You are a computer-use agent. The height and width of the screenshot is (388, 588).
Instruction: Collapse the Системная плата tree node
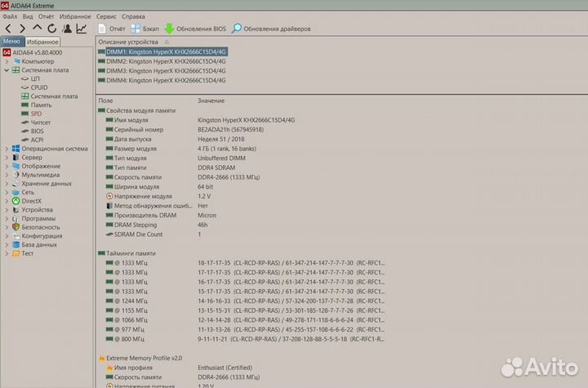[7, 69]
